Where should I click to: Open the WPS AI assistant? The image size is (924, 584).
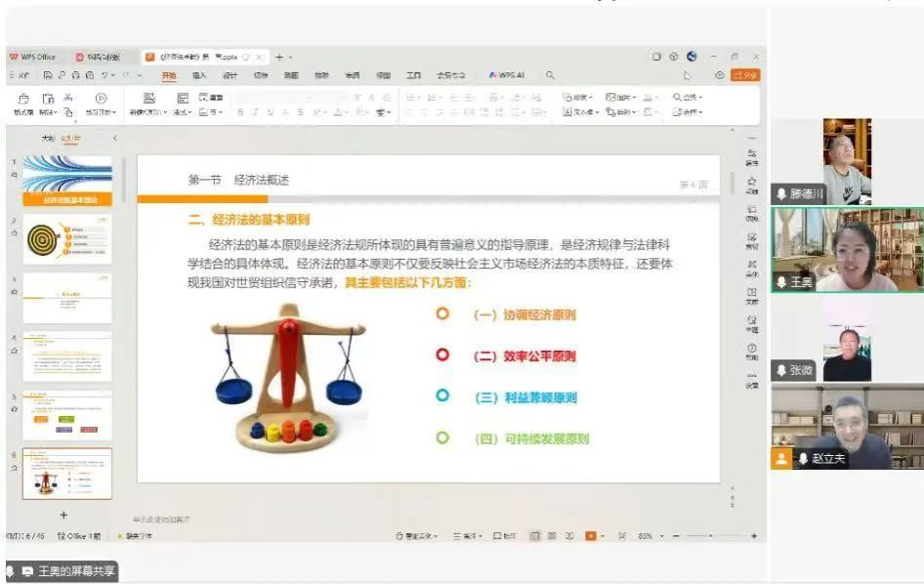507,75
